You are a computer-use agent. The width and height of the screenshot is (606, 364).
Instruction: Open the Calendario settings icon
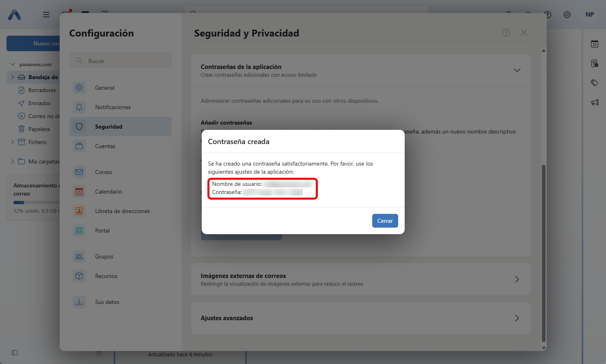click(79, 192)
